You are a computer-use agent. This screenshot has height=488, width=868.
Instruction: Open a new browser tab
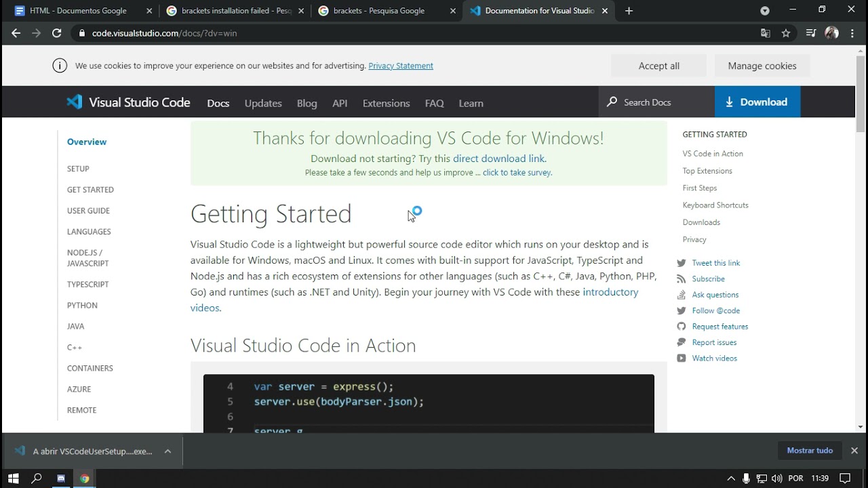coord(629,11)
